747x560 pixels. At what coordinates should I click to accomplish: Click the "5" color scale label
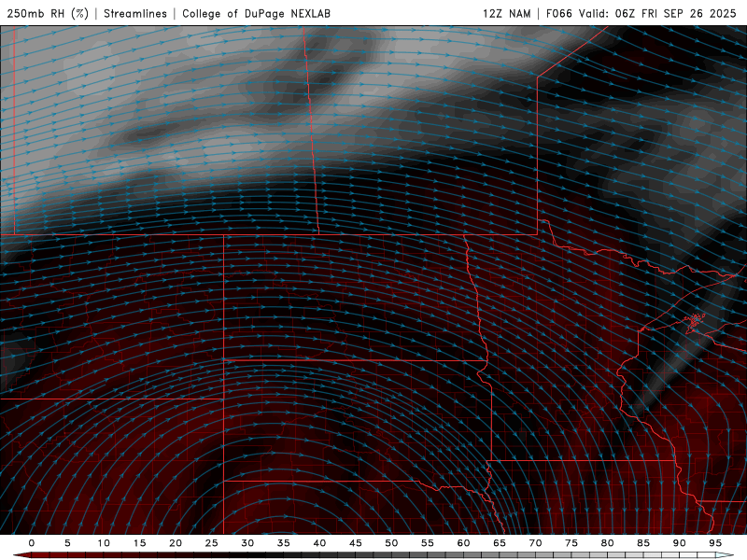67,543
